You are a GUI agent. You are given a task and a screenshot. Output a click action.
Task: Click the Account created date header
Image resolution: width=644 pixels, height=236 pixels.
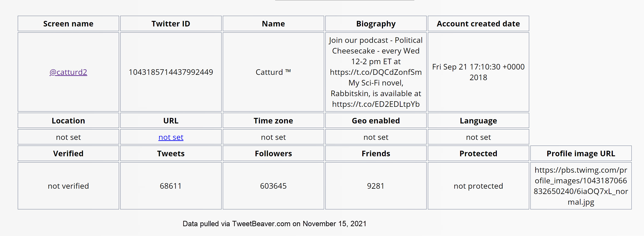tap(478, 24)
